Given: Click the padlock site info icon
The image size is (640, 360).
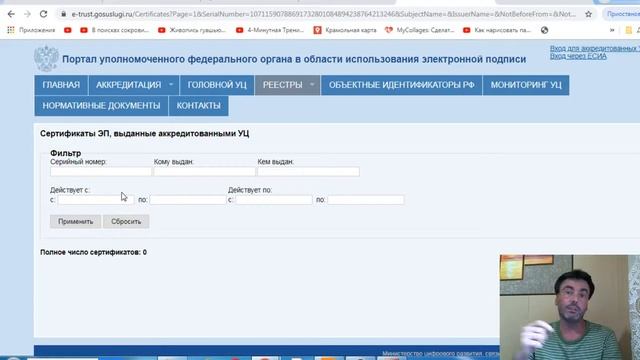Looking at the screenshot, I should point(63,14).
